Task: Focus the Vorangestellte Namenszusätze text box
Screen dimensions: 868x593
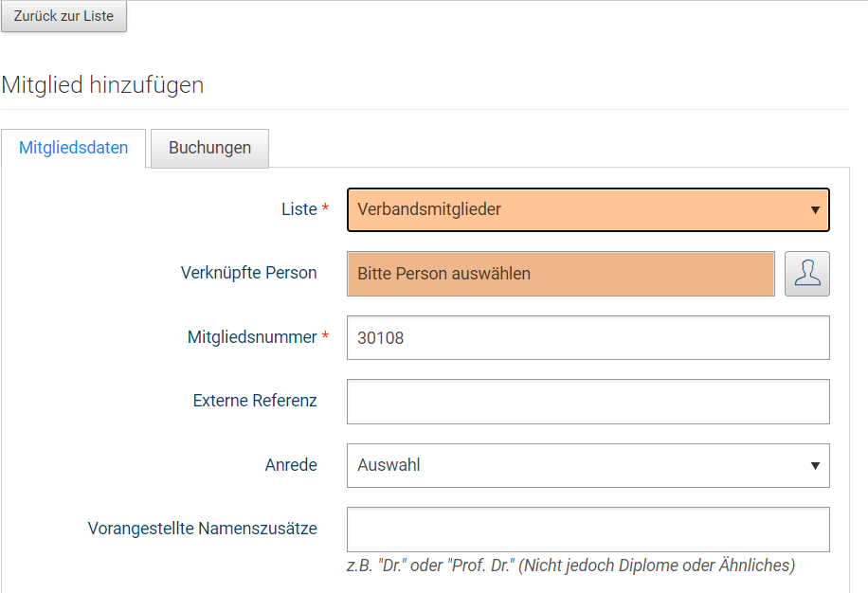Action: pos(588,529)
